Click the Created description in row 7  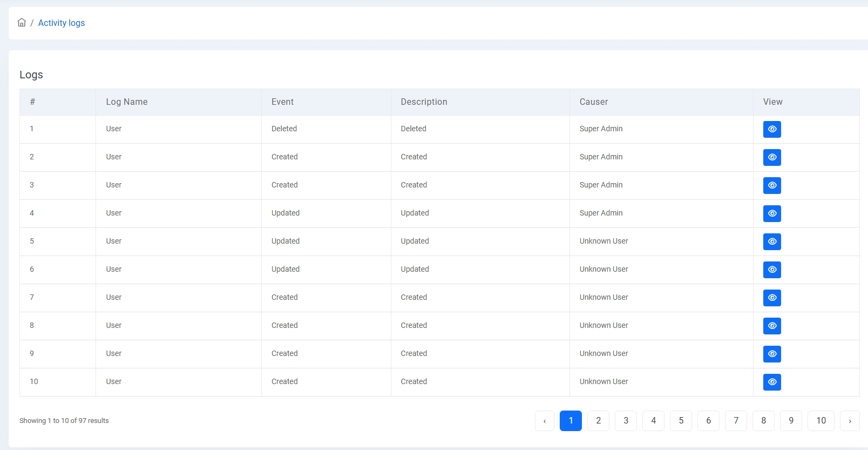coord(413,297)
